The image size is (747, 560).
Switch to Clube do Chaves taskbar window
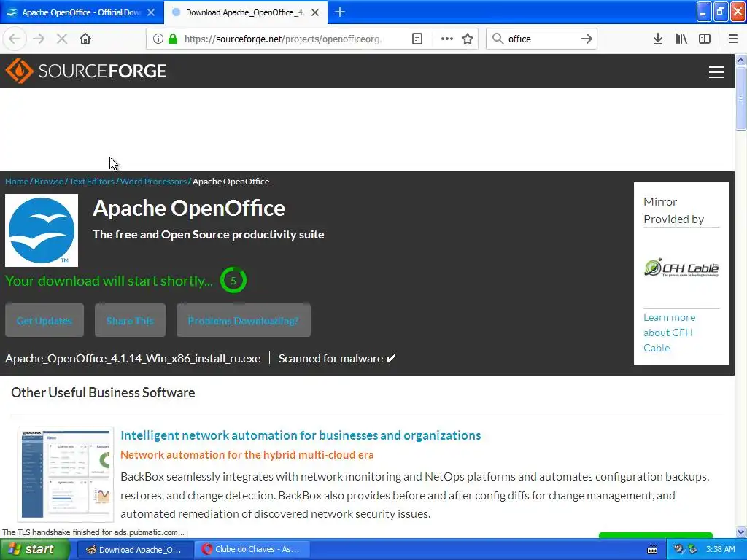pyautogui.click(x=252, y=550)
